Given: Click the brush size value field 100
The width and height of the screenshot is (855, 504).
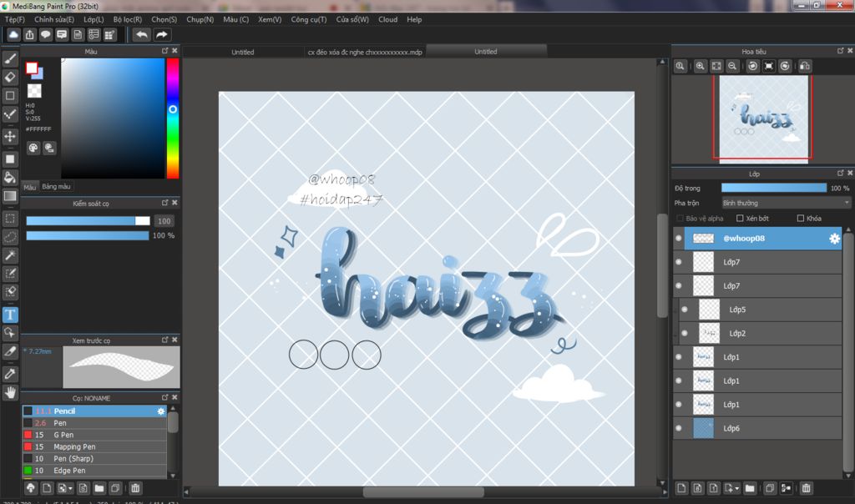Looking at the screenshot, I should click(x=164, y=220).
